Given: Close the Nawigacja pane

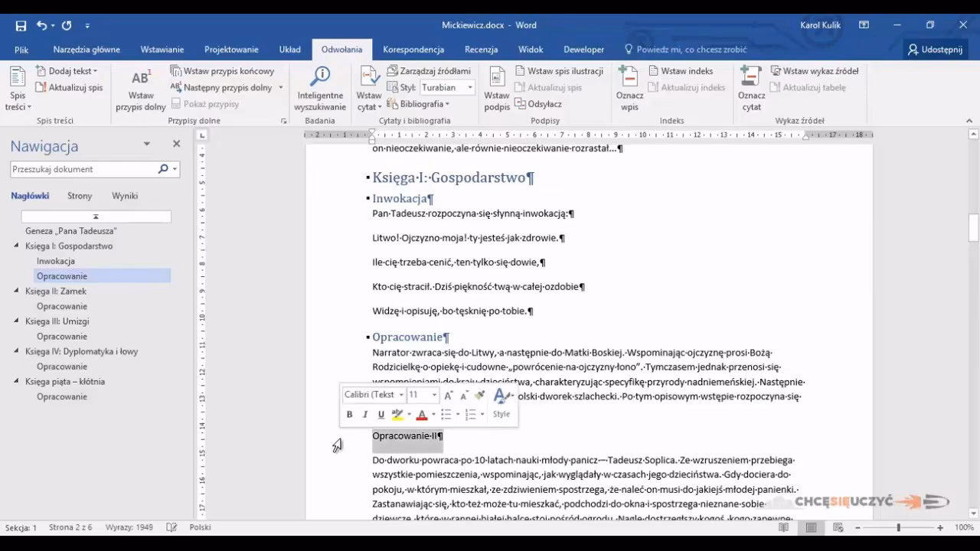Looking at the screenshot, I should coord(176,144).
